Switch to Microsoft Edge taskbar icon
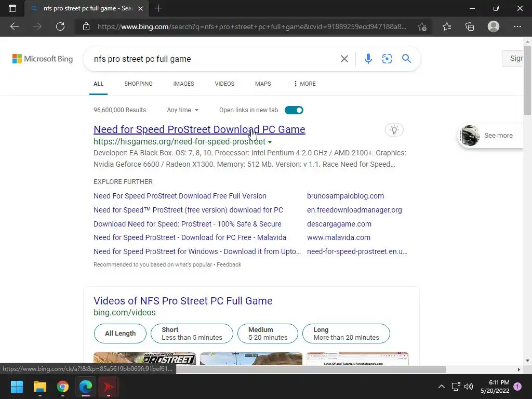 (x=86, y=387)
